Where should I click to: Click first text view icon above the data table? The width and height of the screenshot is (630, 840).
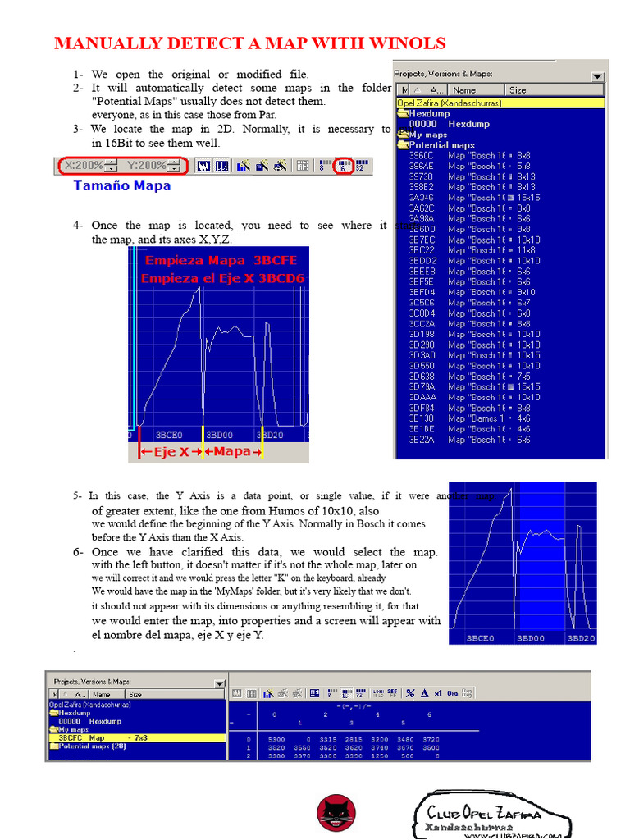[x=236, y=693]
